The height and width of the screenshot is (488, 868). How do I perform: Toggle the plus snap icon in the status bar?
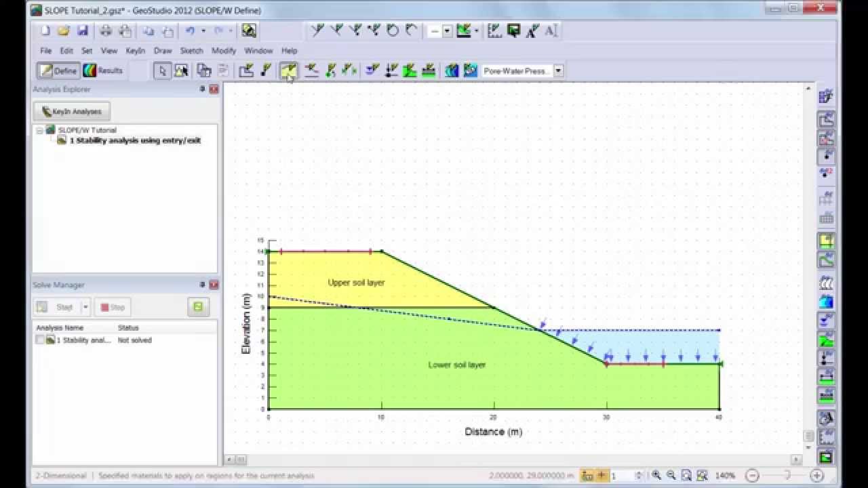[x=601, y=476]
